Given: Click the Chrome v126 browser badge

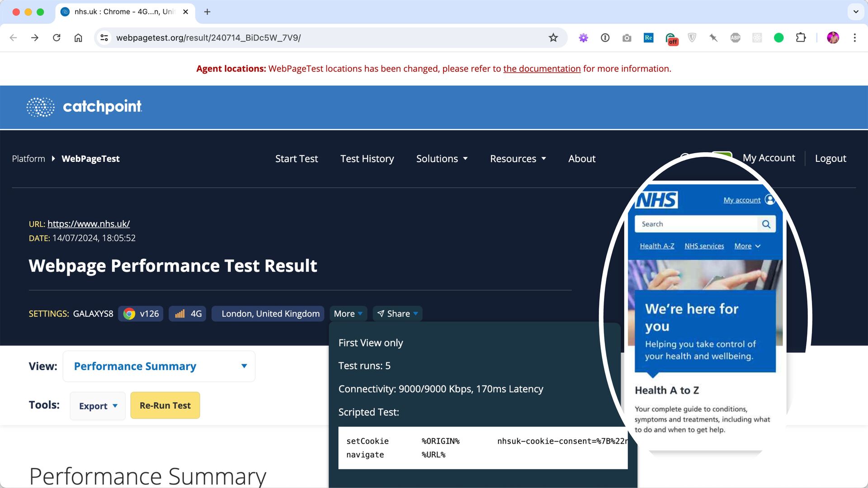Looking at the screenshot, I should click(141, 314).
